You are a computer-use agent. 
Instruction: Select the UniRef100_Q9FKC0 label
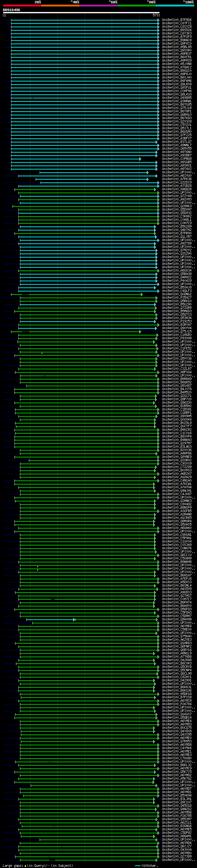176,43
